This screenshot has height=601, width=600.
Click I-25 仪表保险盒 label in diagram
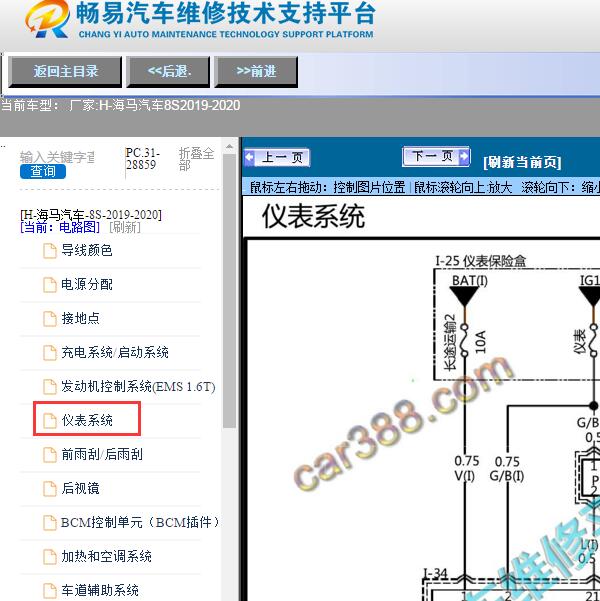[480, 261]
